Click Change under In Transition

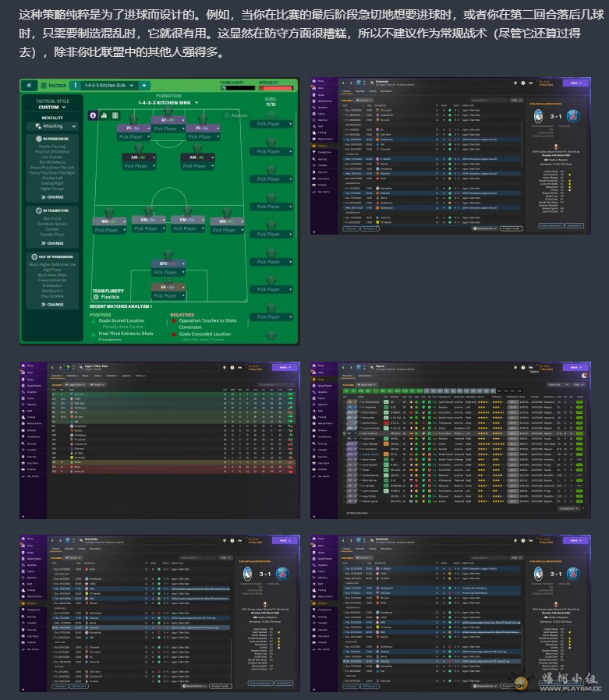52,243
